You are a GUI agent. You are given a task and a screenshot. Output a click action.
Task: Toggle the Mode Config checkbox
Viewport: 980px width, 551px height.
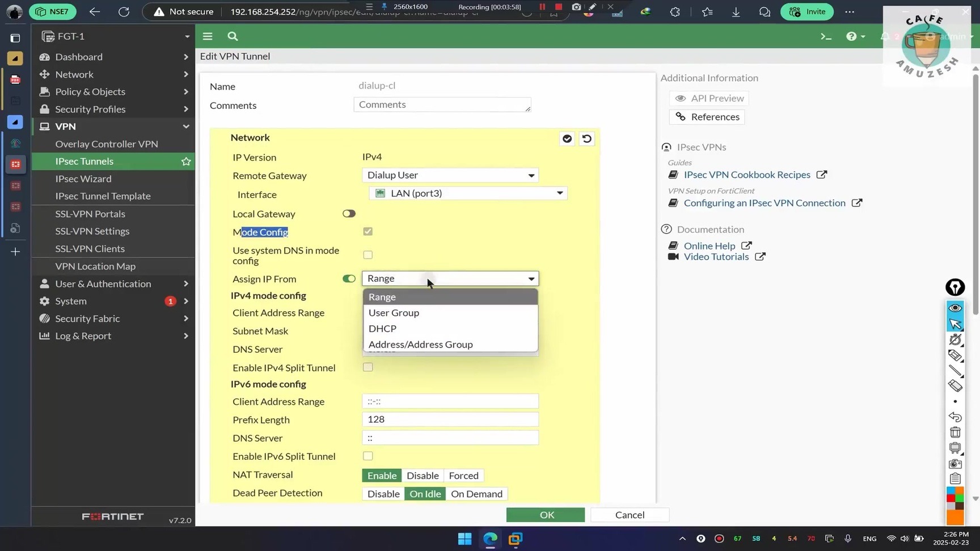[x=368, y=231]
